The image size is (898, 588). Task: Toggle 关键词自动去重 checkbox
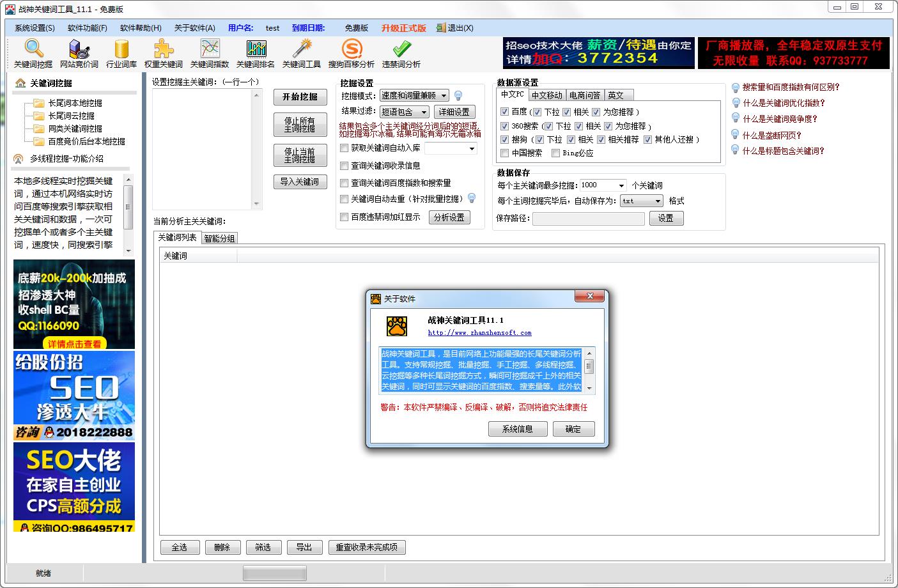point(344,199)
